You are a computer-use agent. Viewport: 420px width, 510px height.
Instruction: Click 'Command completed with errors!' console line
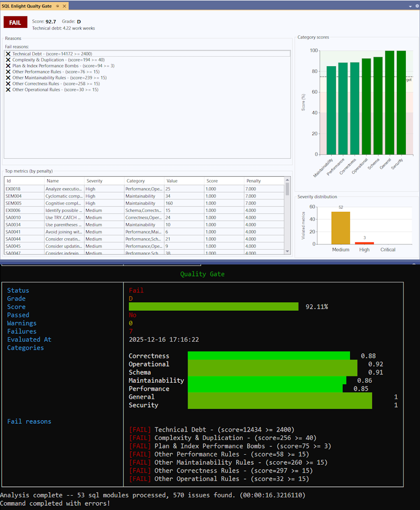[55, 504]
